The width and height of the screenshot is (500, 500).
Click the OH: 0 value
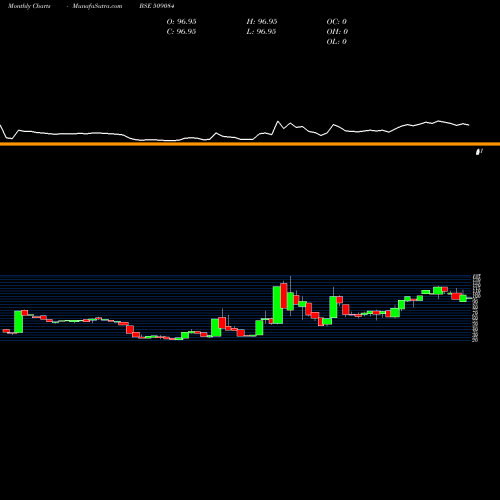[x=337, y=32]
